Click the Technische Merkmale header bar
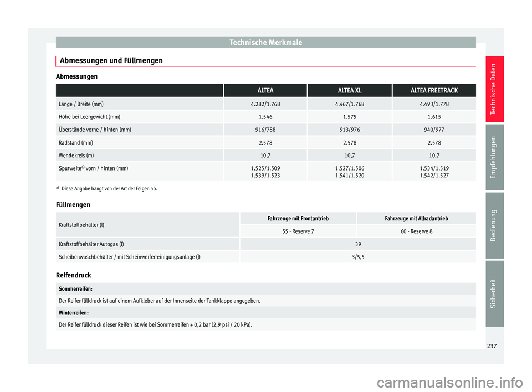 click(265, 43)
